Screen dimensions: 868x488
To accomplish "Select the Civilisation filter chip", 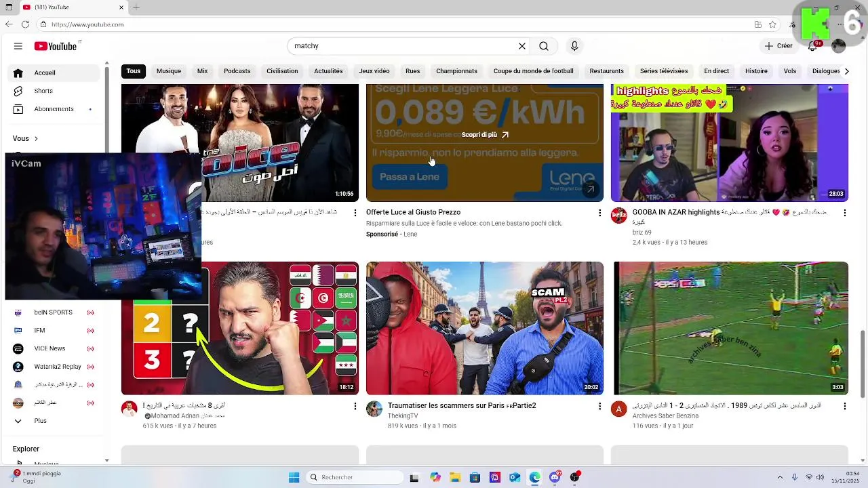I will click(282, 71).
